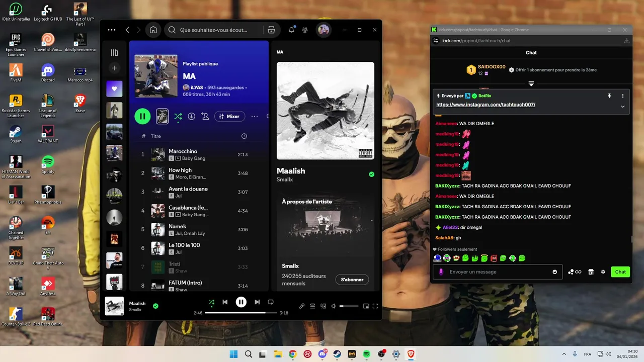Enter Spotify full screen mode
This screenshot has width=644, height=362.
coord(375,306)
